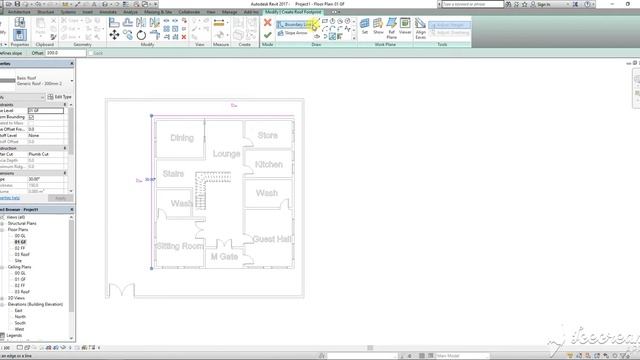Click the favorites star icon in title bar

[524, 4]
